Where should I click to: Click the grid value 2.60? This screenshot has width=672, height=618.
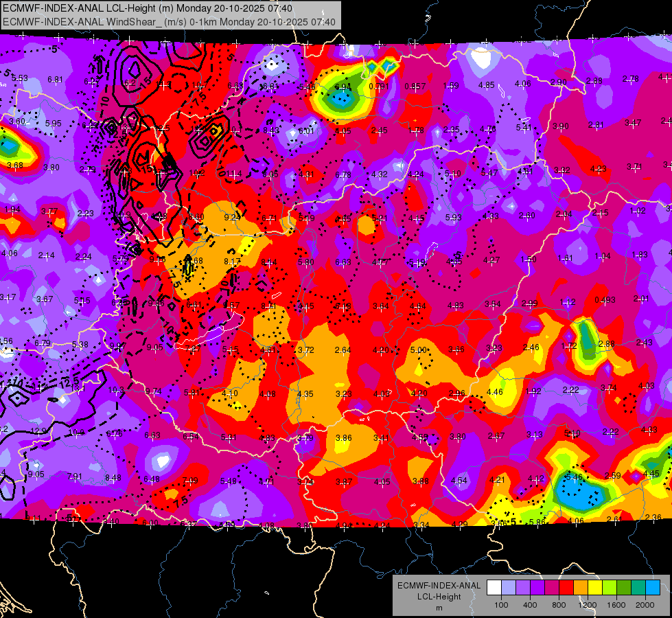point(526,216)
